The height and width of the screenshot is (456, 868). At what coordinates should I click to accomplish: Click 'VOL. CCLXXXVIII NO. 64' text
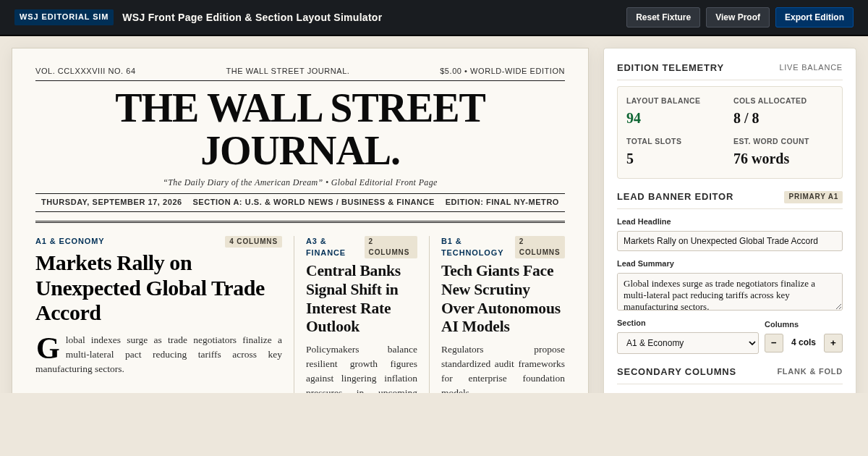pos(85,71)
